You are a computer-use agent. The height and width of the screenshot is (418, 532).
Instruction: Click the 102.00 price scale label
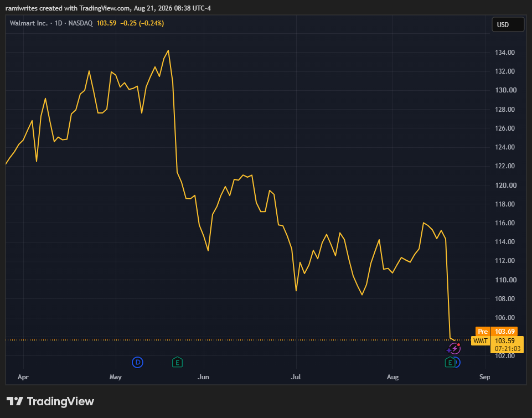504,355
